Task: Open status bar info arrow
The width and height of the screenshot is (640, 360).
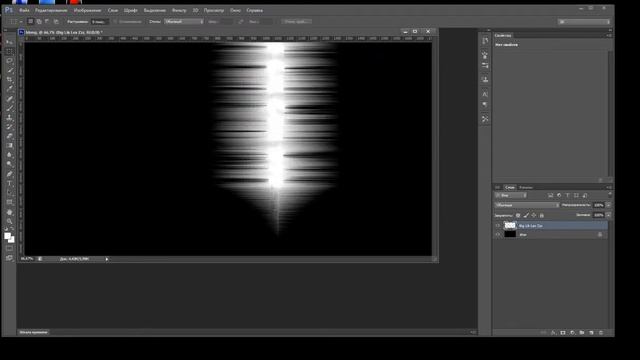Action: (x=107, y=259)
